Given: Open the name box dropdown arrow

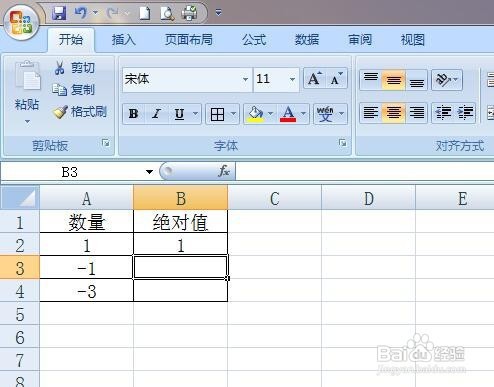Looking at the screenshot, I should point(149,172).
